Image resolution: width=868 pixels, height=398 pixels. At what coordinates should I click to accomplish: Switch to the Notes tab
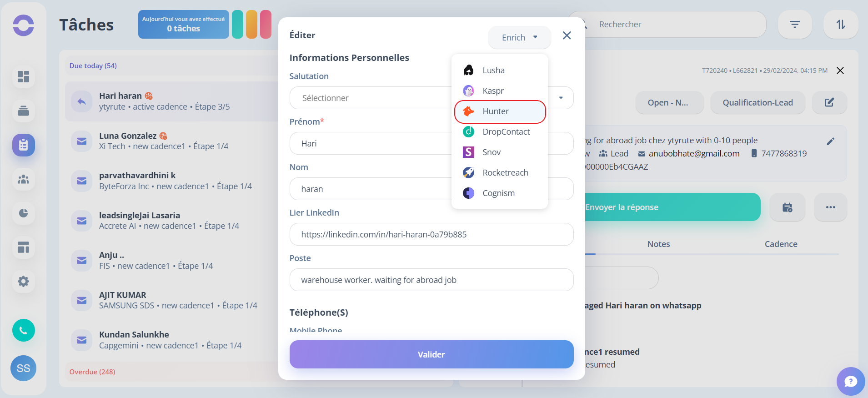point(658,244)
